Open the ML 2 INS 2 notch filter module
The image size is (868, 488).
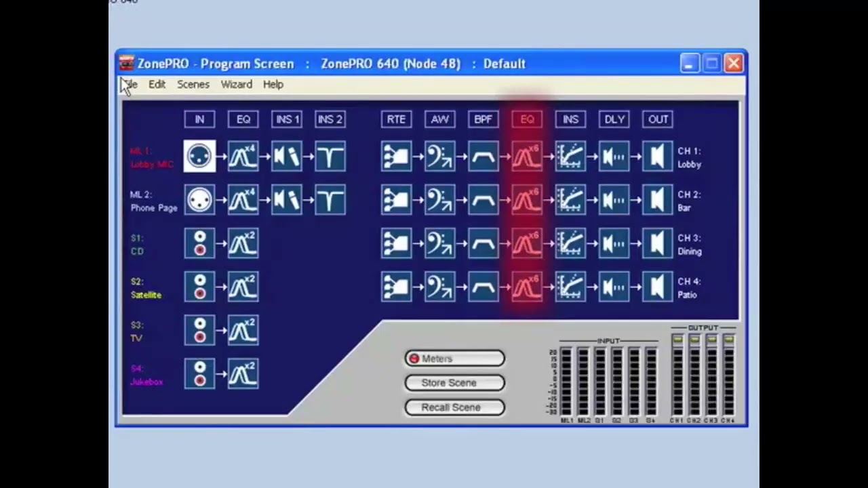click(x=330, y=200)
